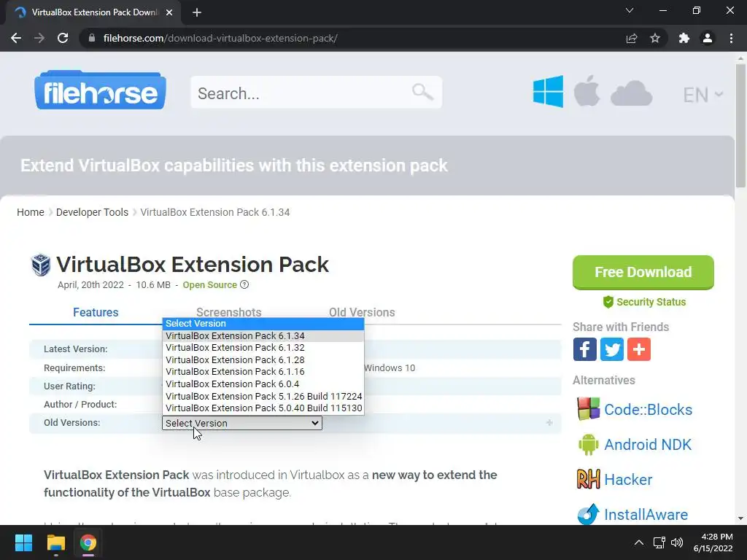Switch to the Old Versions tab
The image size is (747, 560).
(362, 312)
